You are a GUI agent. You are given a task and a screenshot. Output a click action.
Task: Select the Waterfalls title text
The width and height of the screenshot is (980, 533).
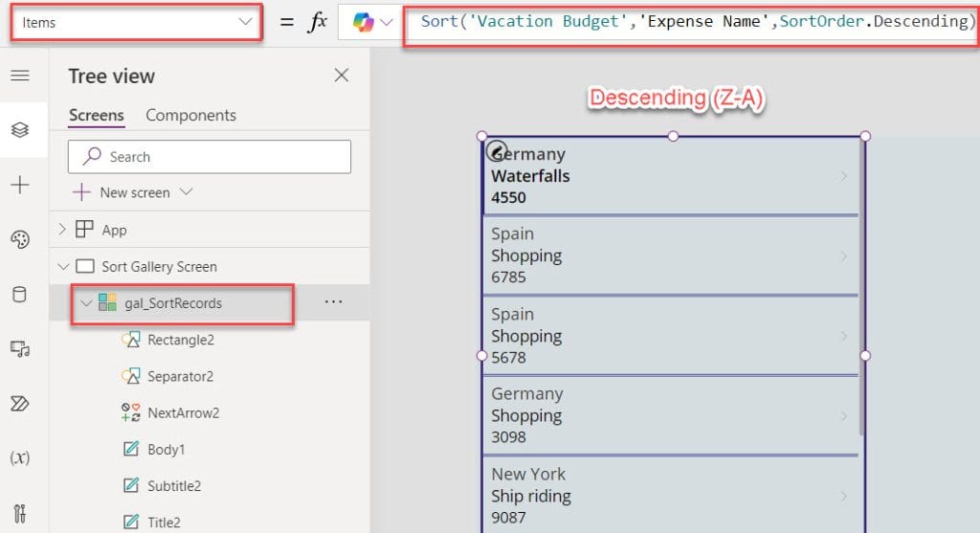coord(530,176)
